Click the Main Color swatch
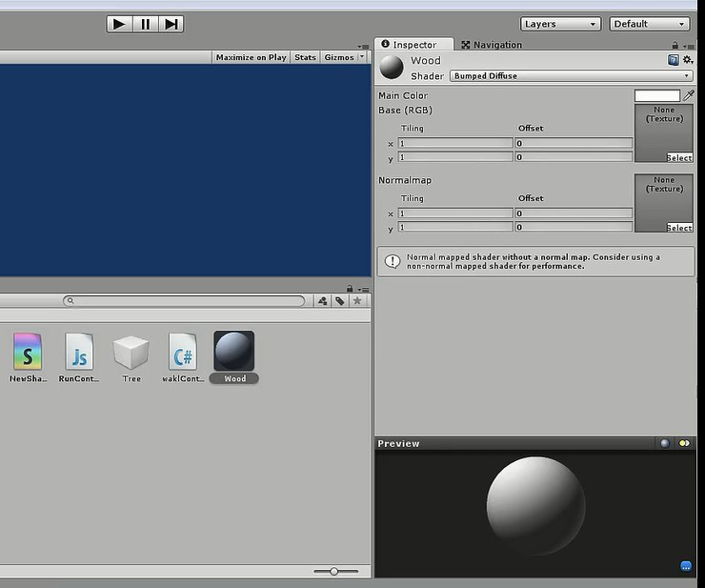This screenshot has width=705, height=588. click(x=657, y=95)
